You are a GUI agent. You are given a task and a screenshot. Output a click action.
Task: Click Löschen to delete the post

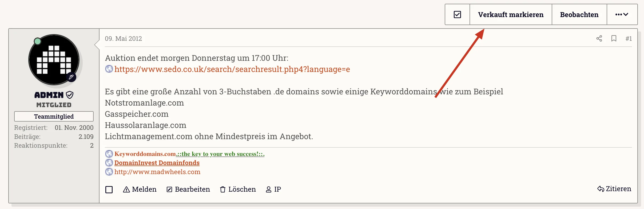[x=238, y=189]
